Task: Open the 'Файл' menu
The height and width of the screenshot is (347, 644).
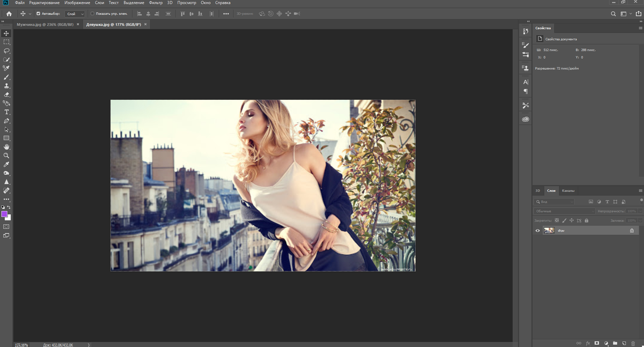Action: pos(20,3)
